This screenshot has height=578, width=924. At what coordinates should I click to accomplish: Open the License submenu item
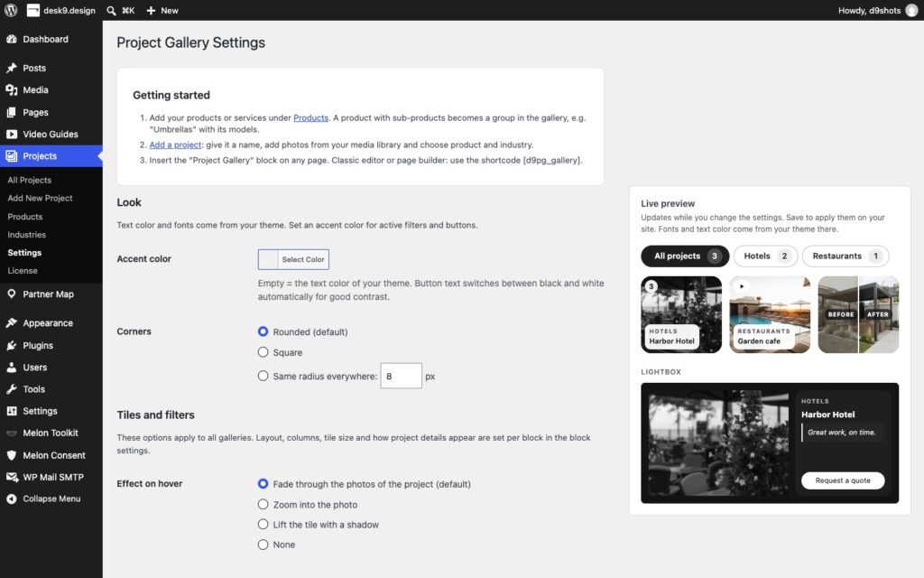click(x=23, y=270)
